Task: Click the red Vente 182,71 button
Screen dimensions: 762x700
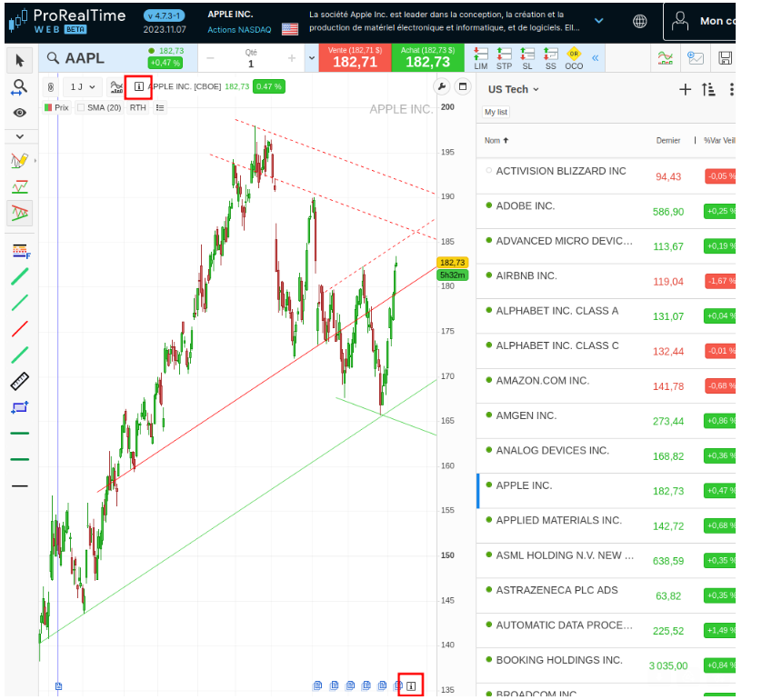Action: coord(355,58)
